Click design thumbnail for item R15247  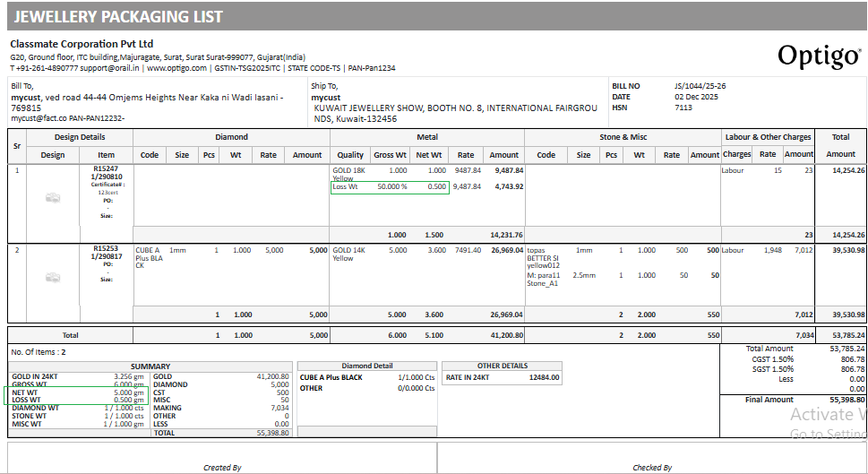pyautogui.click(x=53, y=197)
